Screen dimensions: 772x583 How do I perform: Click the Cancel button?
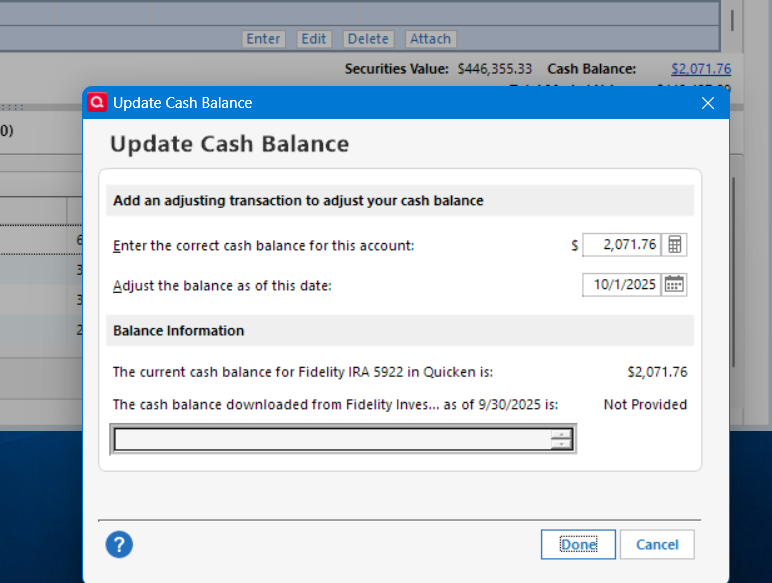(x=657, y=545)
